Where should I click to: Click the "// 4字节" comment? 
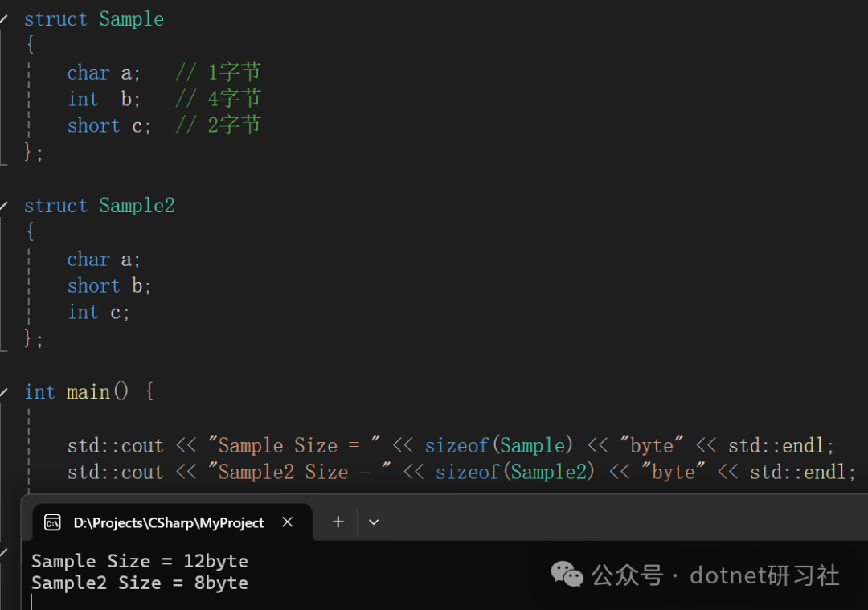pyautogui.click(x=218, y=99)
